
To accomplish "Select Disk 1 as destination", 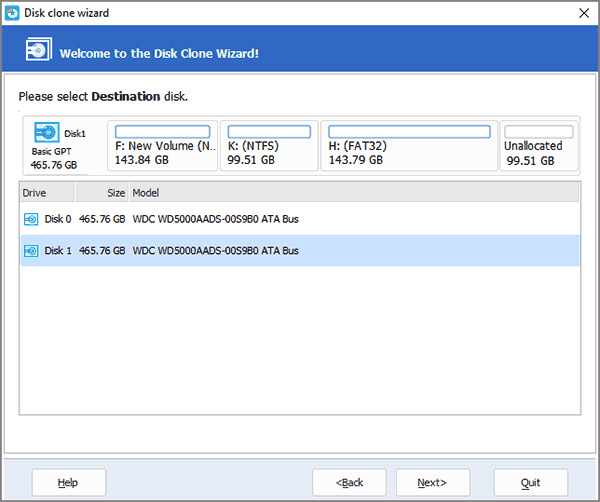I will (300, 251).
